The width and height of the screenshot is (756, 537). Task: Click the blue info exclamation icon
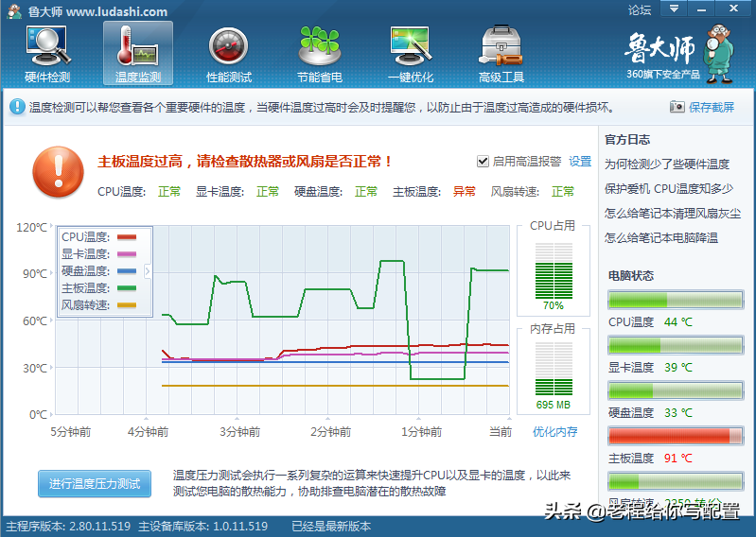(17, 107)
